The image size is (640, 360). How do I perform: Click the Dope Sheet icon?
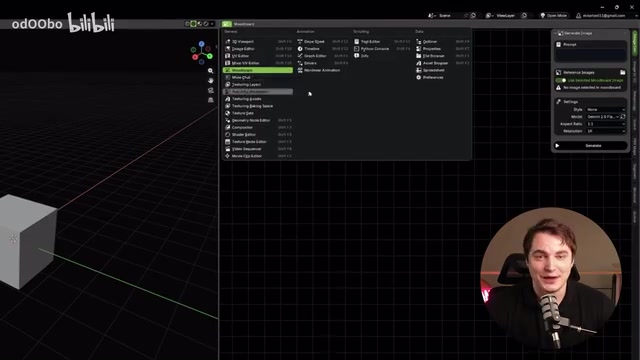pos(300,42)
